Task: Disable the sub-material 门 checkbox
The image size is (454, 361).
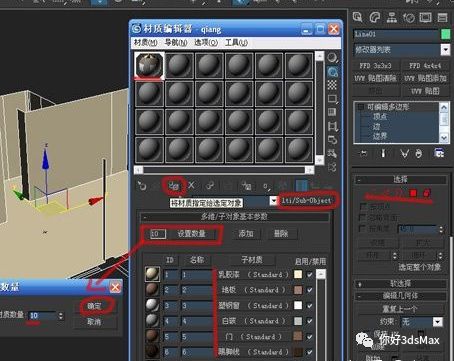Action: tap(310, 337)
